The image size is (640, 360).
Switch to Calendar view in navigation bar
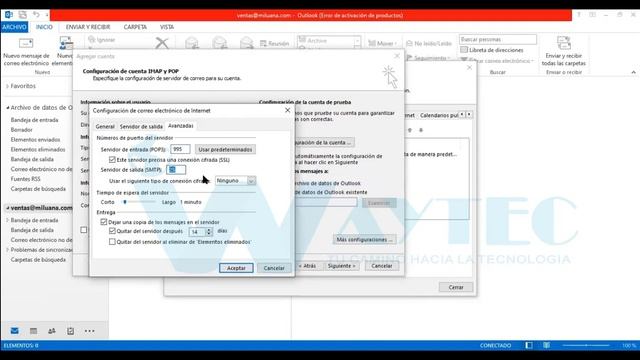(33, 331)
